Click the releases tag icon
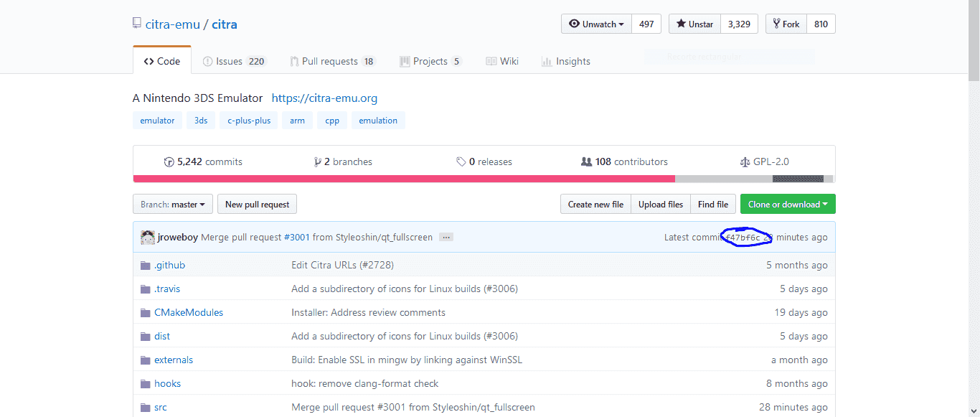The width and height of the screenshot is (980, 417). click(x=461, y=162)
